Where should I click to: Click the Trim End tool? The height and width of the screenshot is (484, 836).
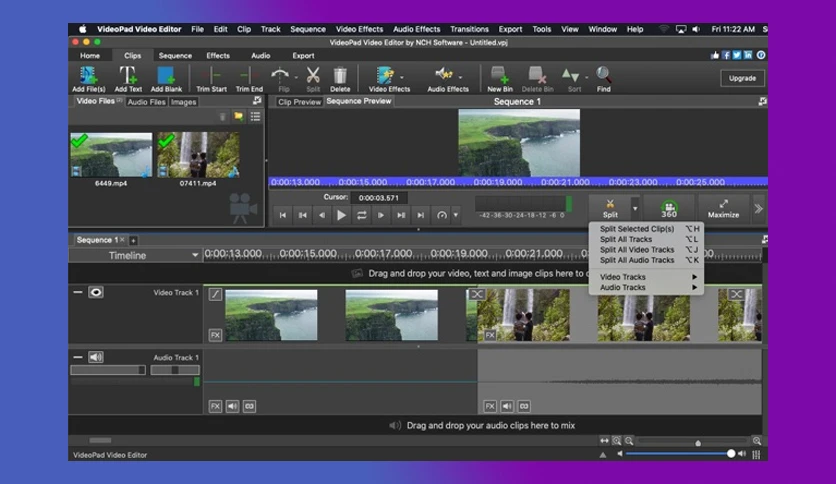249,79
